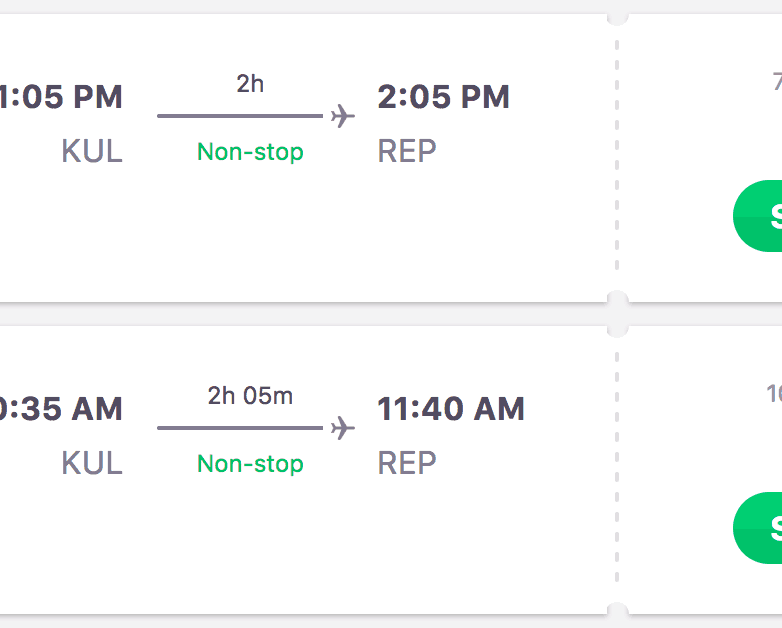Screen dimensions: 782x628
Task: Click the 0:35 AM departure time
Action: point(60,409)
